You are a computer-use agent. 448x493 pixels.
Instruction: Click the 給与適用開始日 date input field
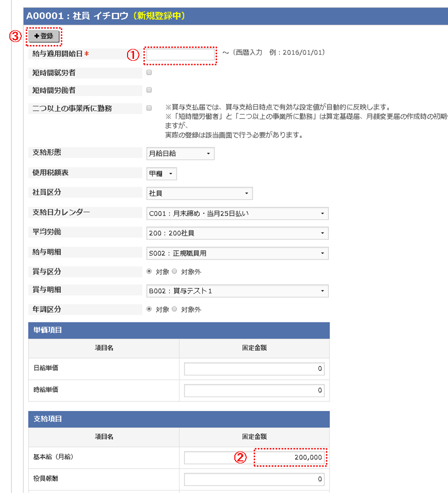[x=179, y=53]
